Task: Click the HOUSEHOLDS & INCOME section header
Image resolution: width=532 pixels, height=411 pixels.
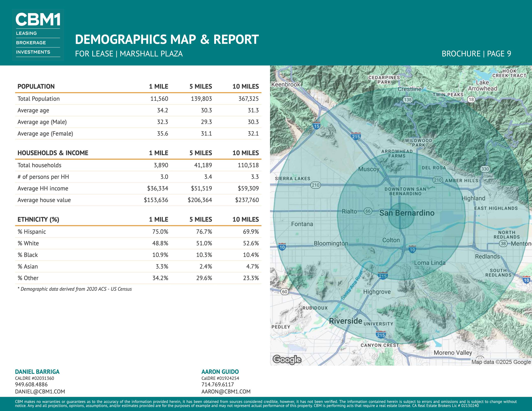Action: click(53, 153)
